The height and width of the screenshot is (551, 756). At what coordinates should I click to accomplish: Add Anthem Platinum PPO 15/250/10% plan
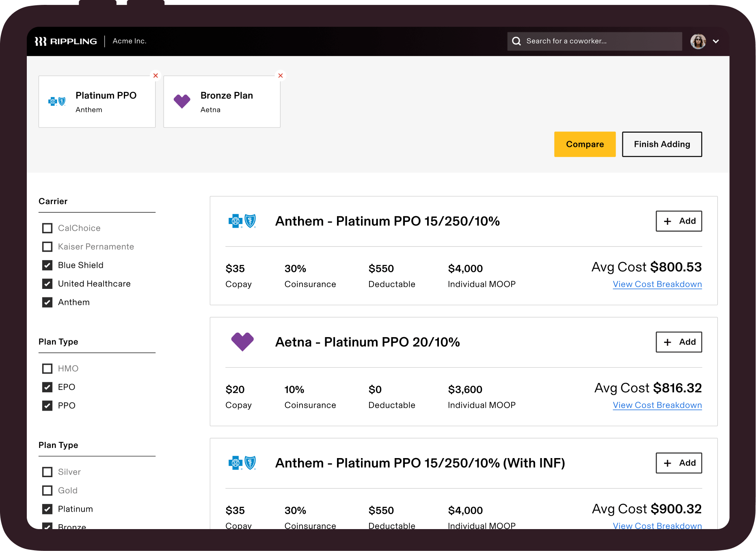(679, 221)
